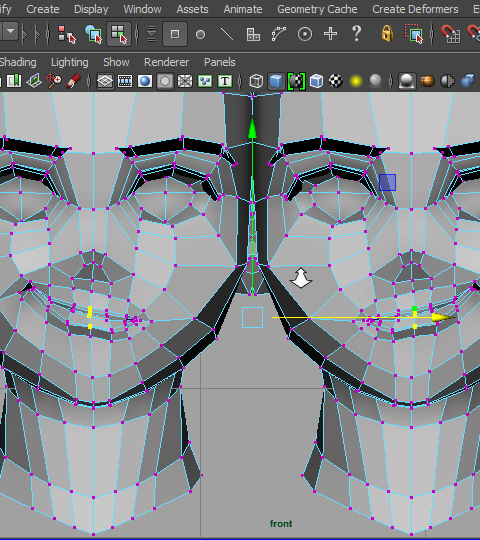Select by hierarchy mode icon
Viewport: 480px width, 540px height.
(x=66, y=34)
